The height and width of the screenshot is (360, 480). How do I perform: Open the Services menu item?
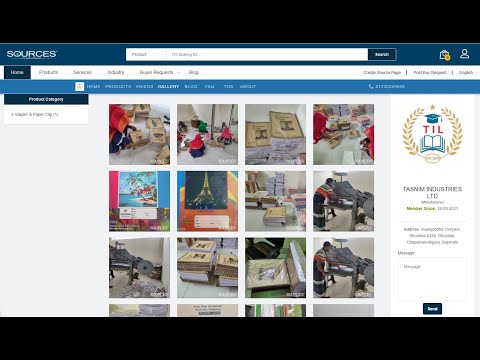point(83,72)
